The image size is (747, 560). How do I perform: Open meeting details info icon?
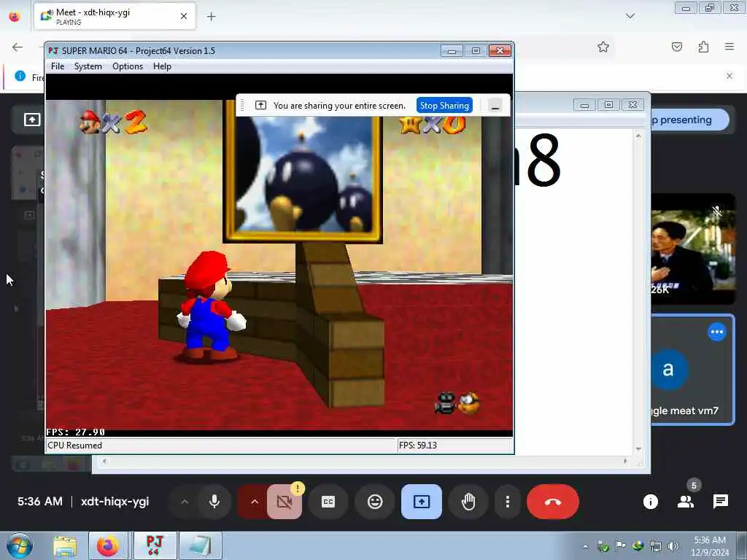coord(650,502)
